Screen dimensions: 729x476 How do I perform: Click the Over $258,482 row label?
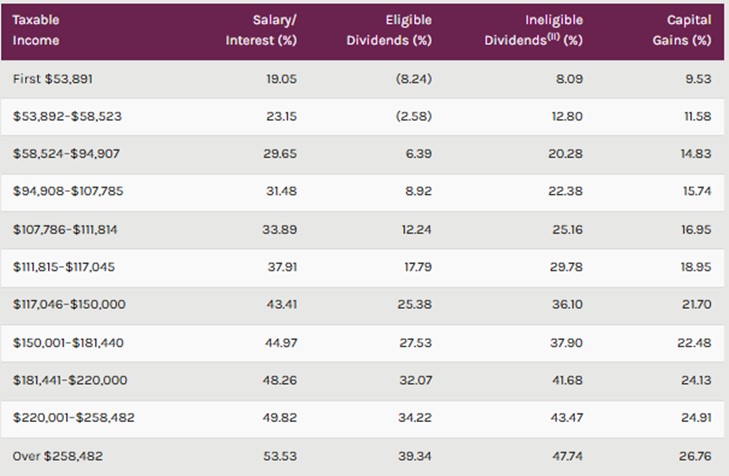pyautogui.click(x=57, y=456)
